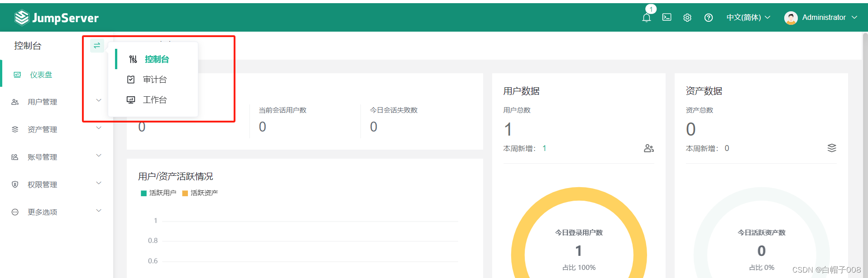This screenshot has width=868, height=278.
Task: Expand 权限管理 chevron
Action: [99, 183]
